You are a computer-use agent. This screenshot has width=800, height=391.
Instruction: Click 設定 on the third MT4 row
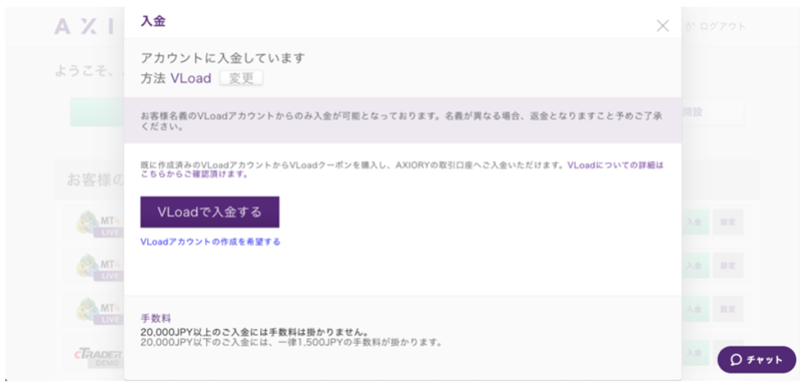728,309
